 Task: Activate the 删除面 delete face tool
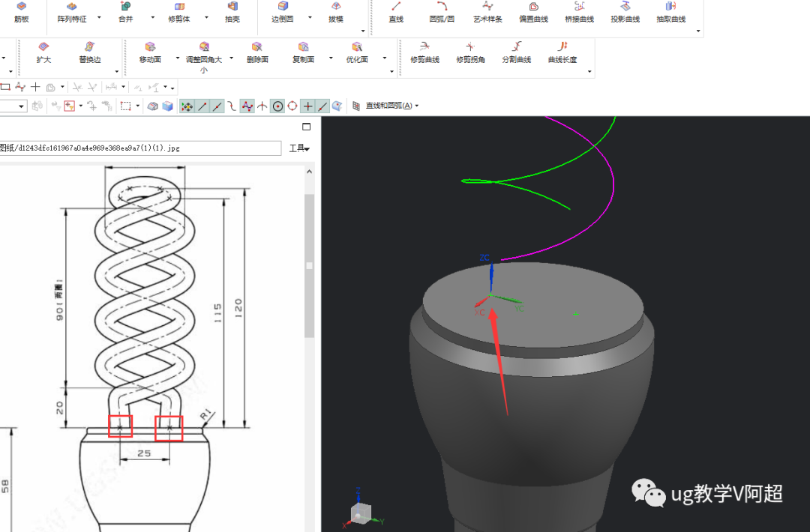point(257,53)
